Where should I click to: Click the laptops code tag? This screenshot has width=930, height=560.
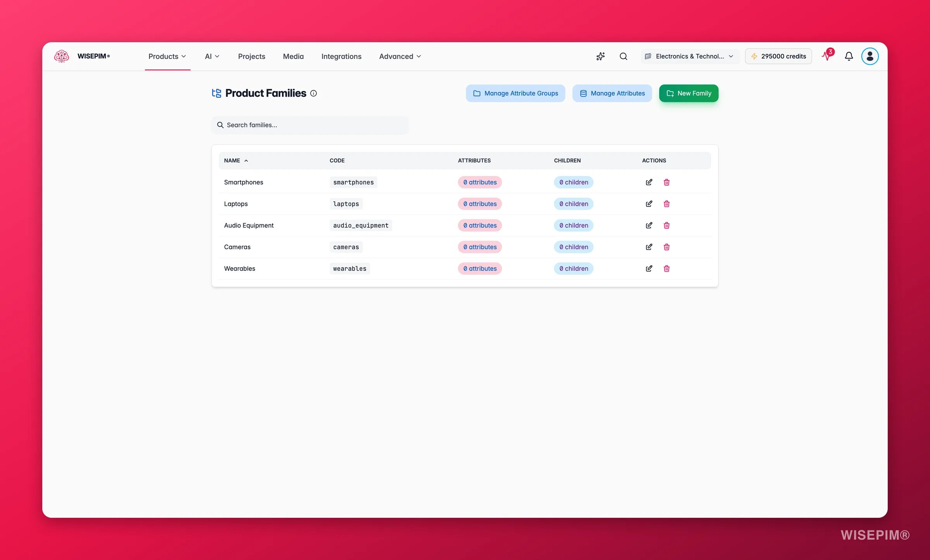(346, 204)
